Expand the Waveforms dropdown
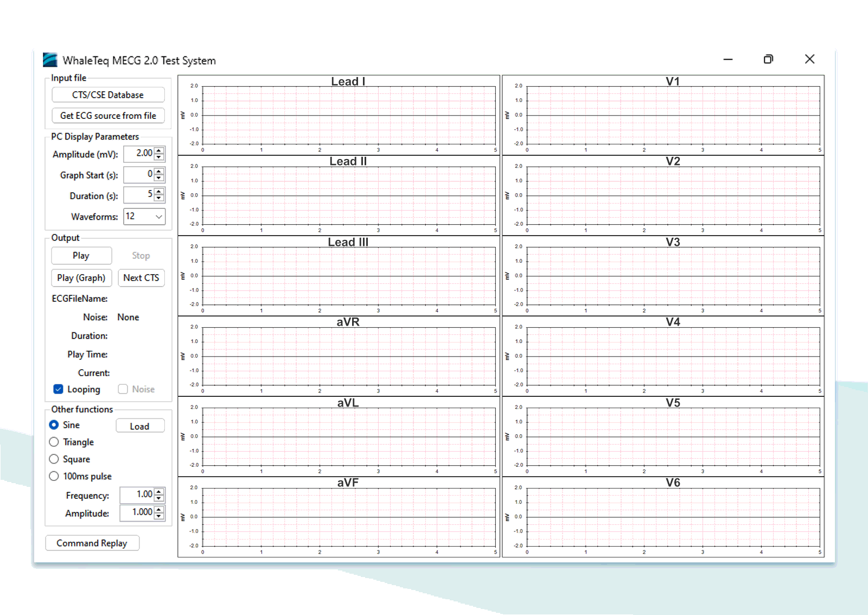The image size is (868, 615). [x=159, y=217]
